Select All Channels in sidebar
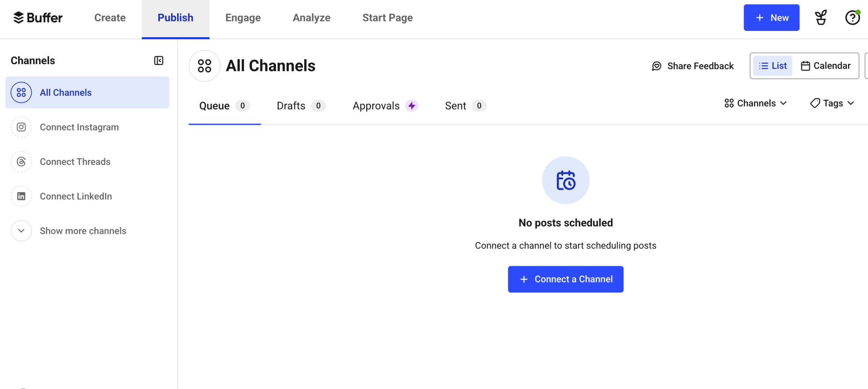The height and width of the screenshot is (389, 868). (87, 92)
